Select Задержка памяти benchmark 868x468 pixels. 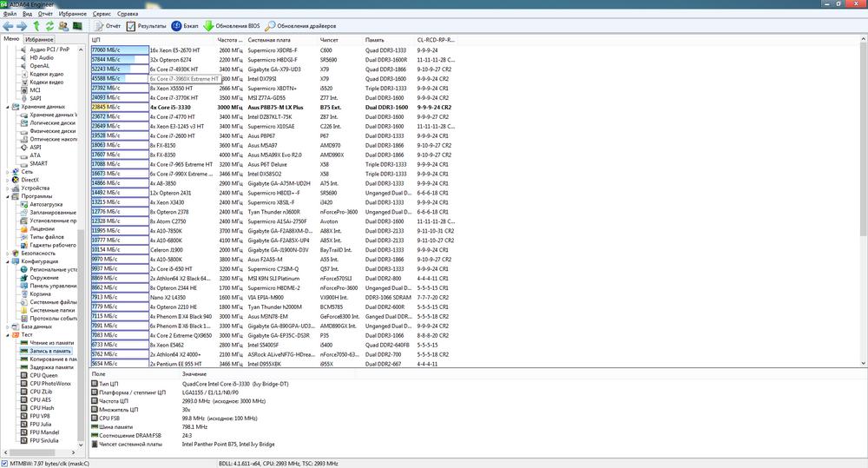click(51, 367)
